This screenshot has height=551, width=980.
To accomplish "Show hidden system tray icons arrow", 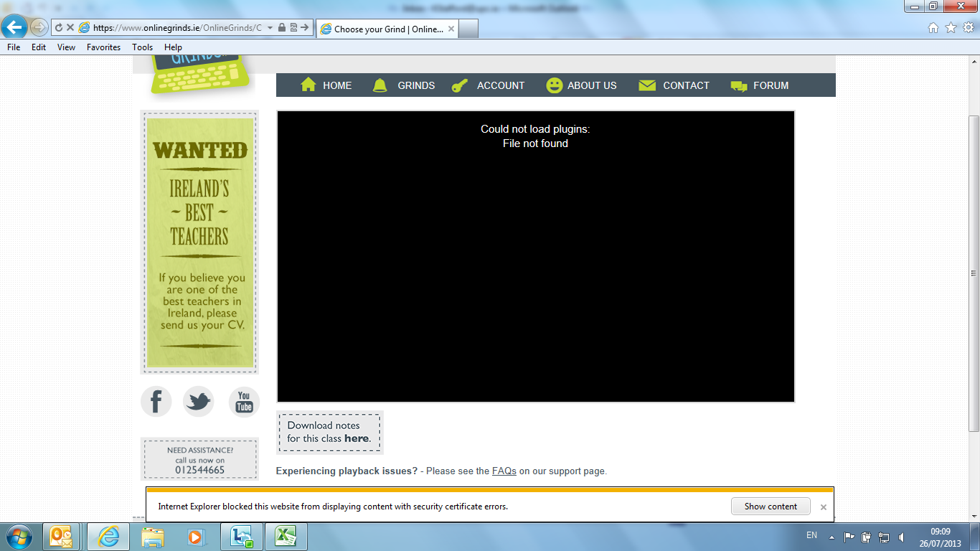I will (x=831, y=537).
